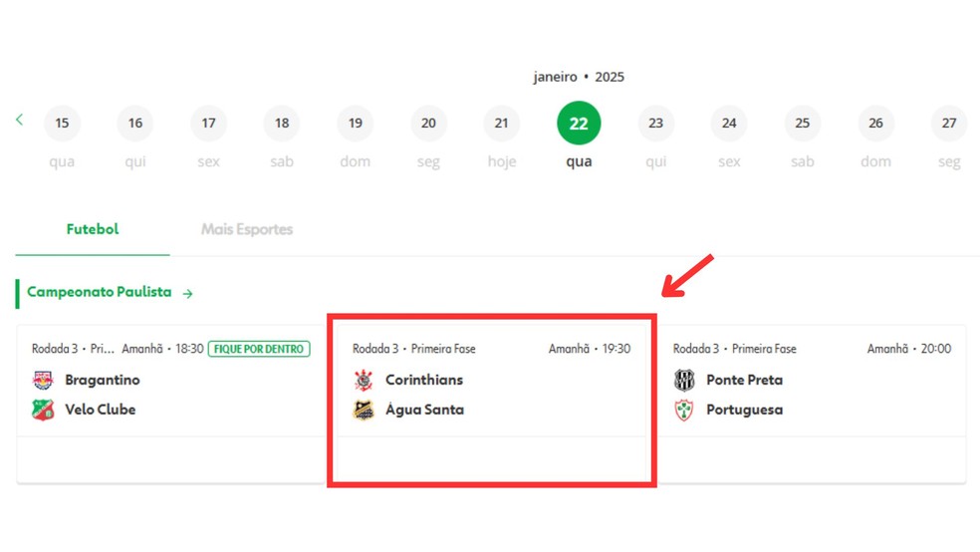Choose day 27 seg in the calendar
Viewport: 980px width, 552px height.
click(x=949, y=124)
